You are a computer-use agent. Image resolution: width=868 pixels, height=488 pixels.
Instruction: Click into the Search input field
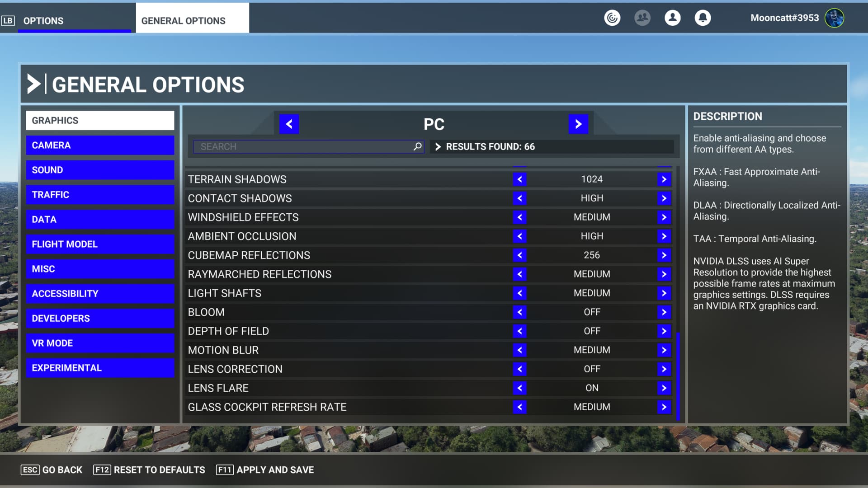[x=303, y=146]
